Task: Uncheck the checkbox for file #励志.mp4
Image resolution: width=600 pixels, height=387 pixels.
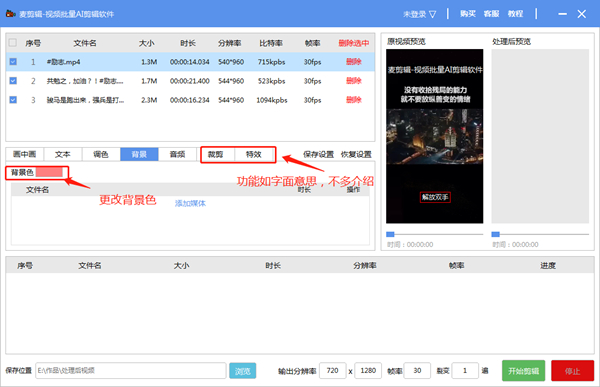Action: (x=13, y=62)
